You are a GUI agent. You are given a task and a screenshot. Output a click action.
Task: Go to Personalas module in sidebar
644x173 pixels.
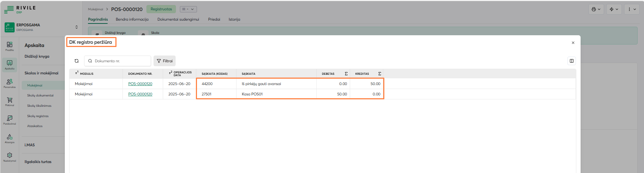pyautogui.click(x=10, y=83)
